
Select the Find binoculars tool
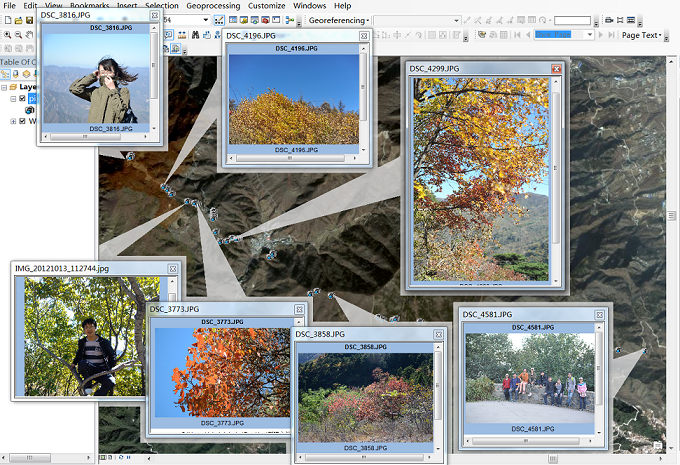(x=196, y=35)
